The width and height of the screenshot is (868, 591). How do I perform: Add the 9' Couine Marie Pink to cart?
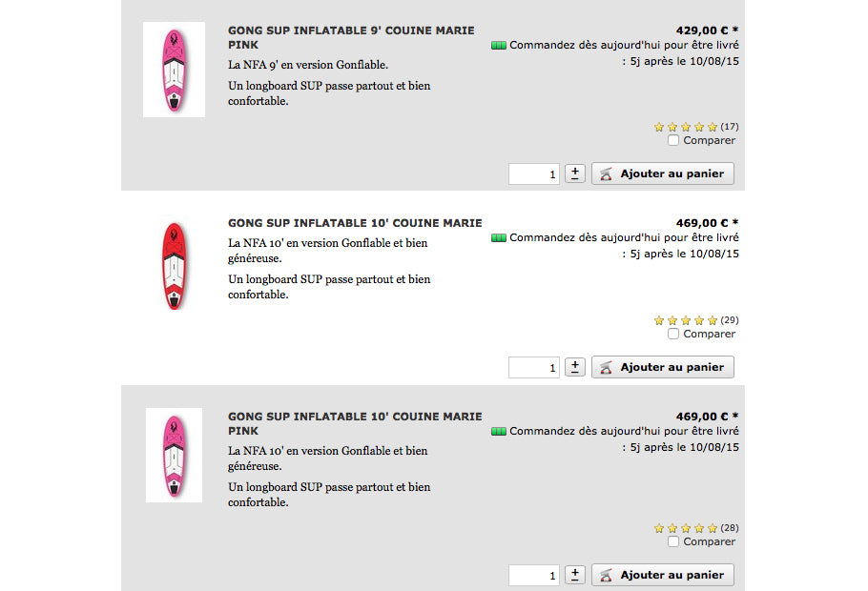point(663,173)
